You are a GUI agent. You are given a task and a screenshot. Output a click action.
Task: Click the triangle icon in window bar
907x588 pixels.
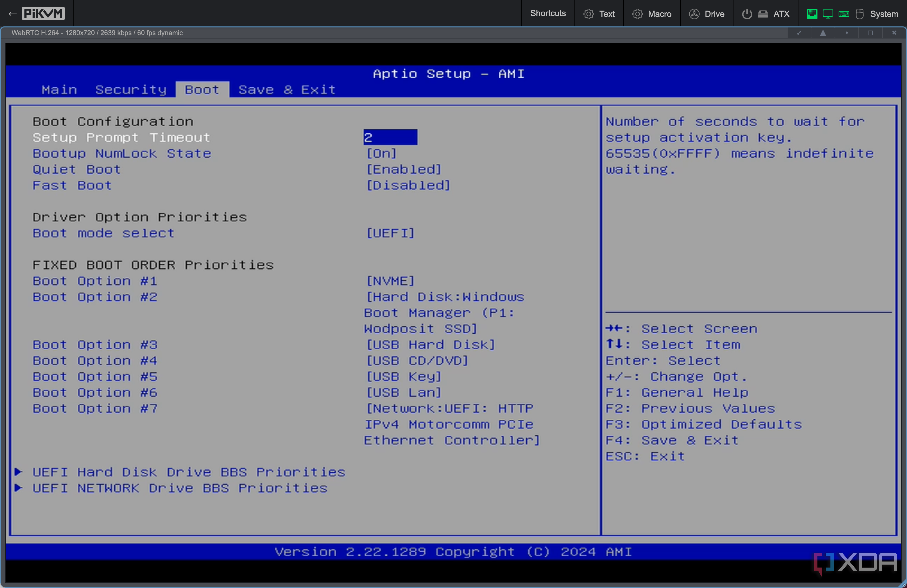click(823, 33)
